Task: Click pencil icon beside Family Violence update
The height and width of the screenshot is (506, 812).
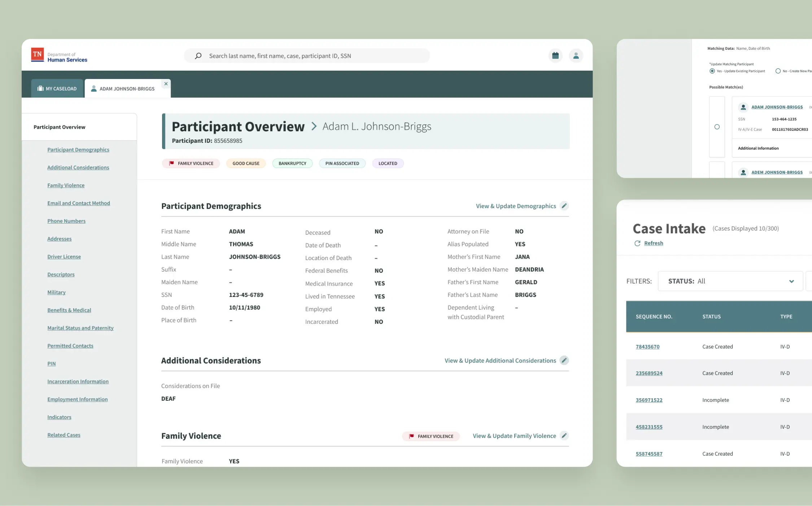Action: click(564, 436)
